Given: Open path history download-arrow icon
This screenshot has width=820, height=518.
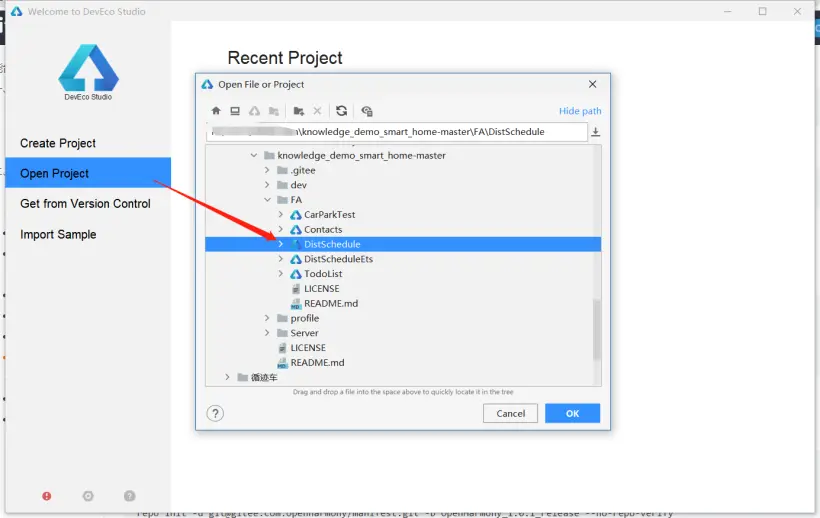Looking at the screenshot, I should click(595, 132).
